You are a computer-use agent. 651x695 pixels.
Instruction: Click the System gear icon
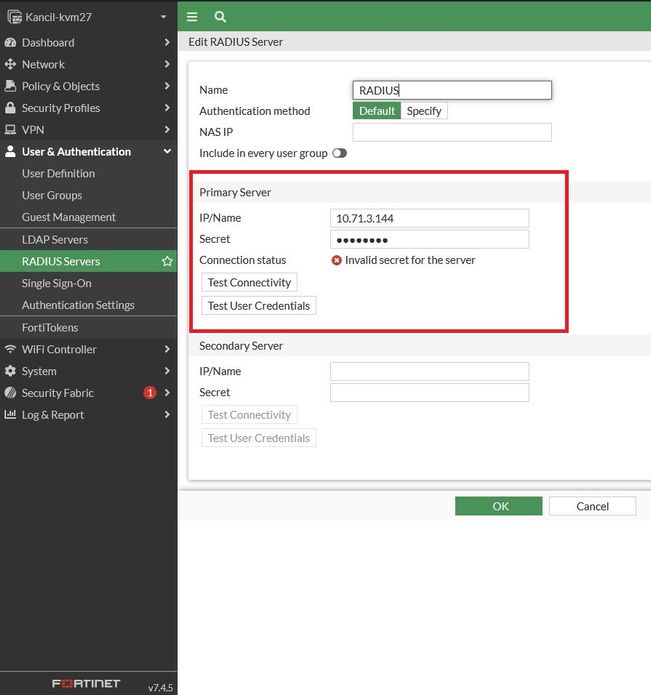point(11,371)
